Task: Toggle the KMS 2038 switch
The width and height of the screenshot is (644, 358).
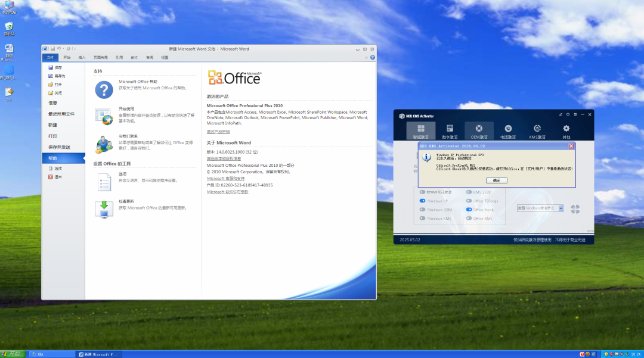Action: 469,192
